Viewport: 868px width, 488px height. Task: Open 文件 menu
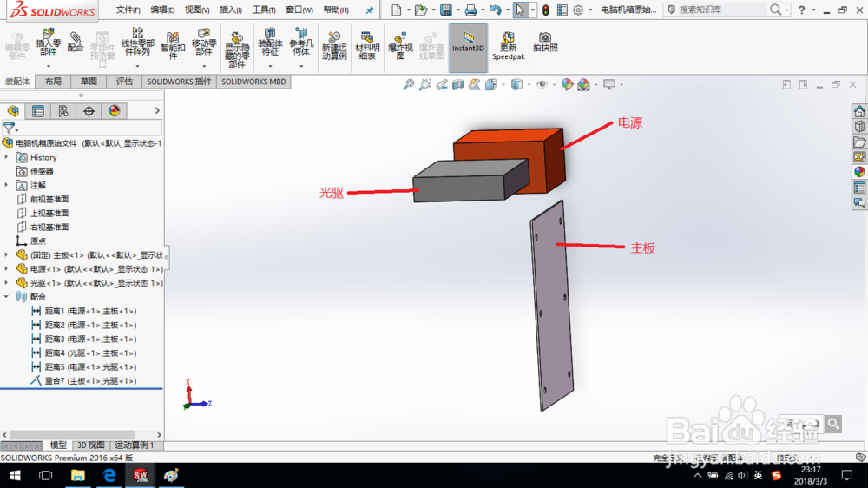(128, 10)
